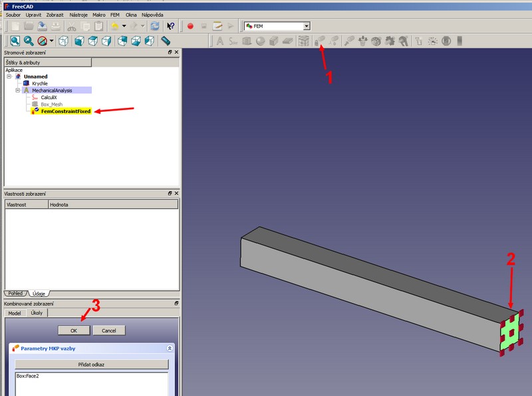Image resolution: width=532 pixels, height=396 pixels.
Task: Click OK to confirm the constraint
Action: [x=73, y=330]
